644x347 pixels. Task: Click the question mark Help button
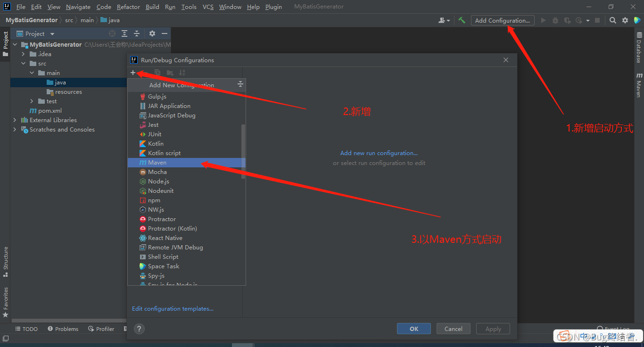click(x=139, y=329)
